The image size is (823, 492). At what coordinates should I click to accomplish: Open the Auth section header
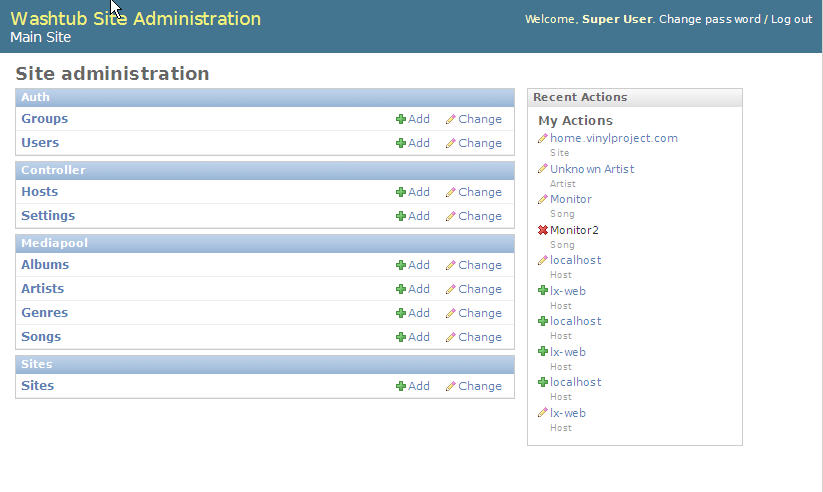click(35, 97)
